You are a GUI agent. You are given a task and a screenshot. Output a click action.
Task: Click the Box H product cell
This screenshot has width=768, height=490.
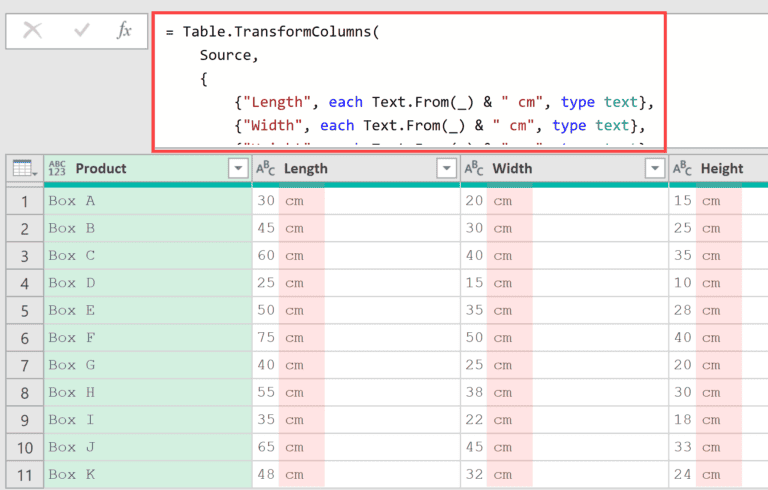(x=147, y=393)
